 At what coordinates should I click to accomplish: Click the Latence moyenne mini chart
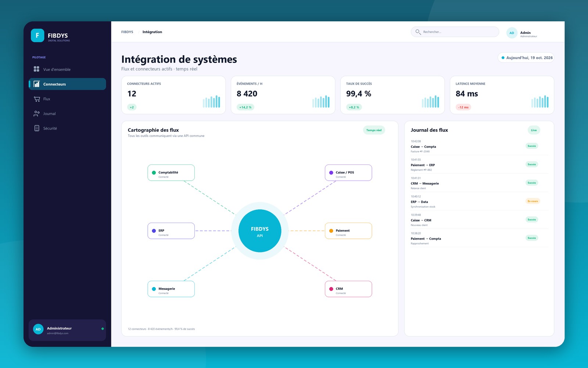point(540,101)
